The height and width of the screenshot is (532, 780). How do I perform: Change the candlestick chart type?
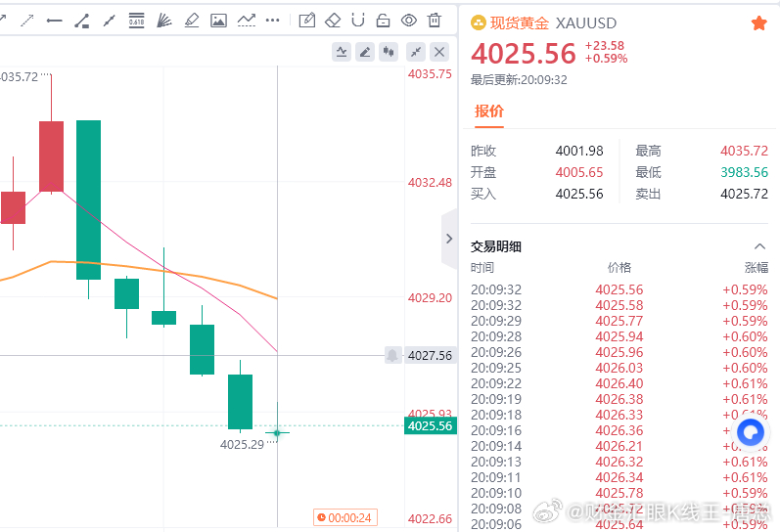[389, 52]
